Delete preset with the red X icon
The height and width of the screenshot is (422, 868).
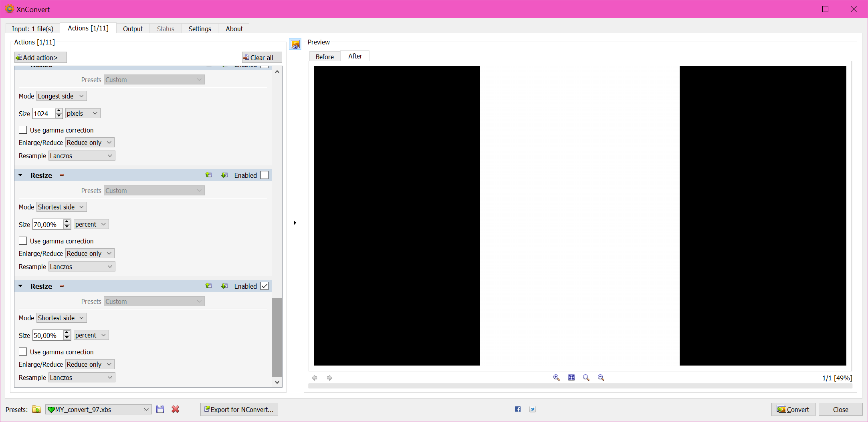175,409
